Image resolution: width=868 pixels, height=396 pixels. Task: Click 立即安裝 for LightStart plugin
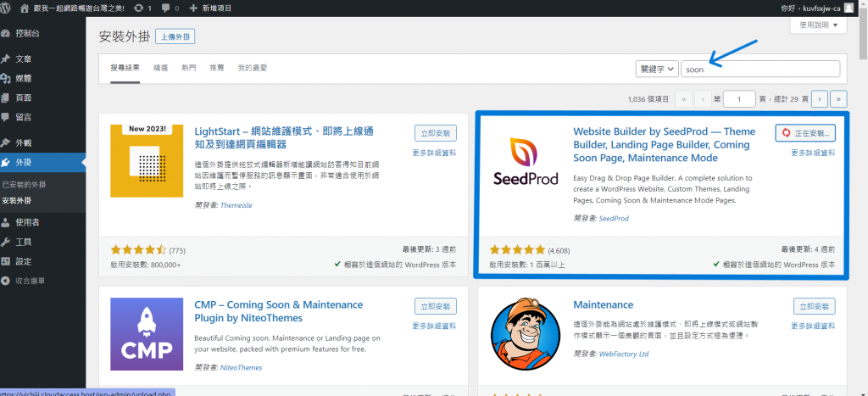[436, 133]
